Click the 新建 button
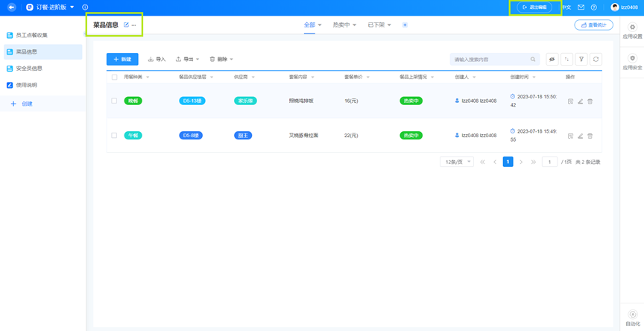The width and height of the screenshot is (644, 331). coord(122,59)
